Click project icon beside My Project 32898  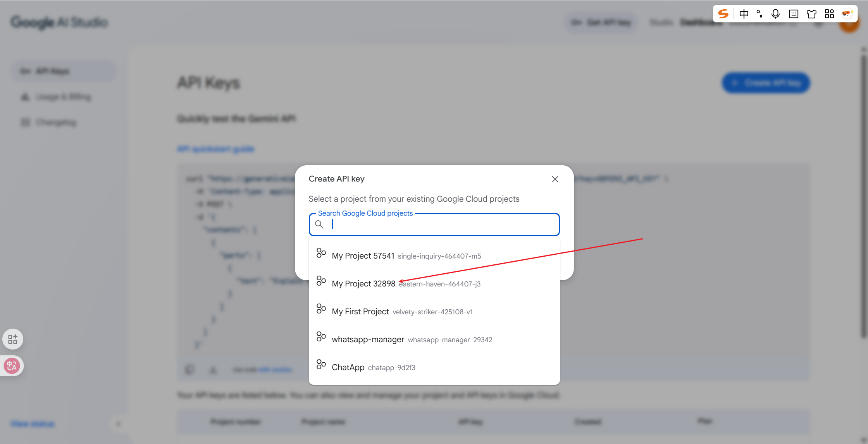321,281
